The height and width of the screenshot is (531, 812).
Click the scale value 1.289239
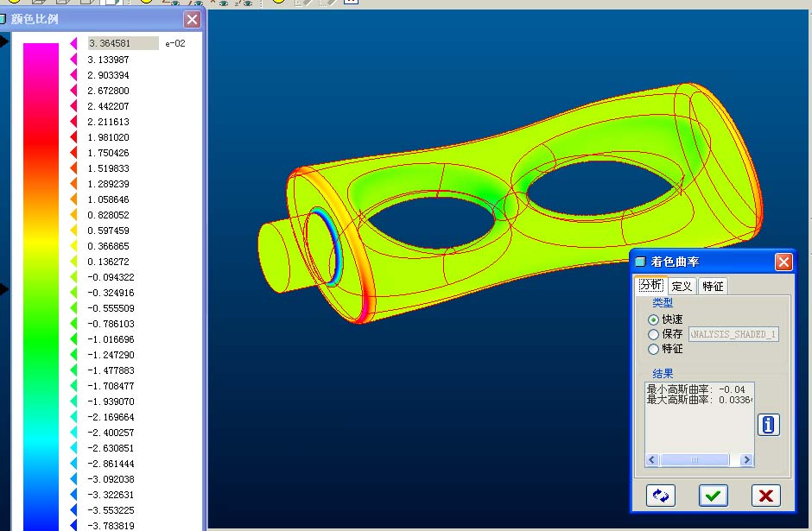pyautogui.click(x=108, y=184)
